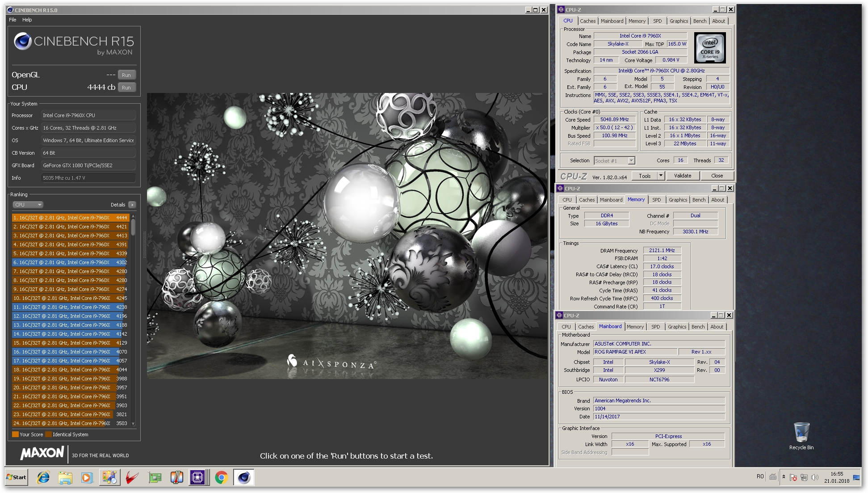Switch to Cinebench taskbar button
This screenshot has height=493, width=868.
pyautogui.click(x=243, y=477)
